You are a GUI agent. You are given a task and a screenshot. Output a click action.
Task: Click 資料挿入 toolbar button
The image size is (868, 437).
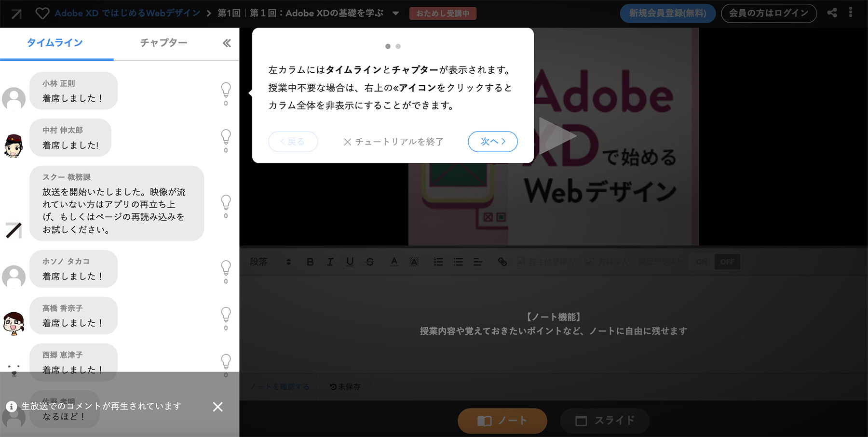pyautogui.click(x=607, y=262)
